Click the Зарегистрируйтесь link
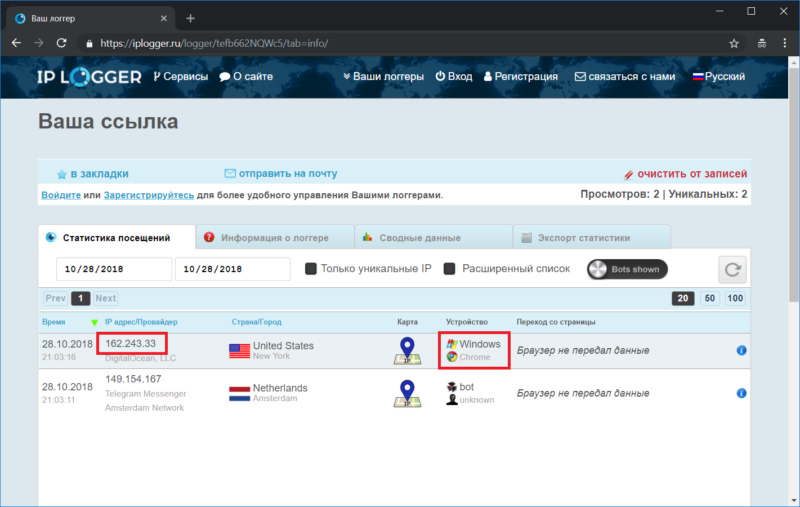Viewport: 800px width, 507px height. 149,195
